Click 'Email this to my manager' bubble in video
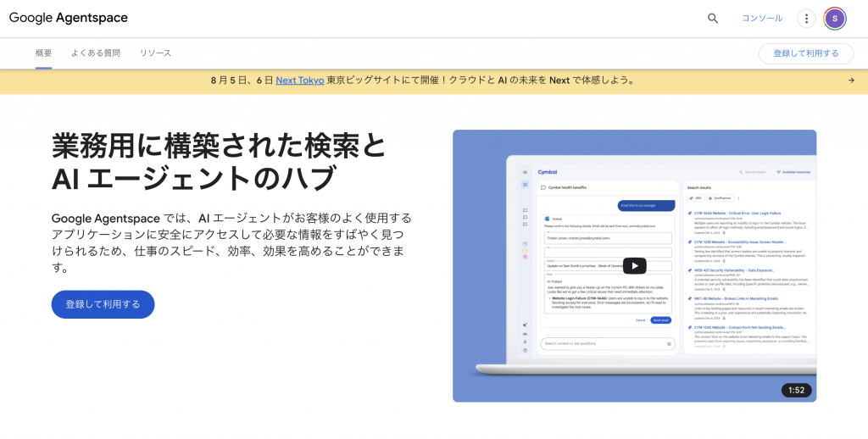The image size is (868, 439). (x=646, y=205)
